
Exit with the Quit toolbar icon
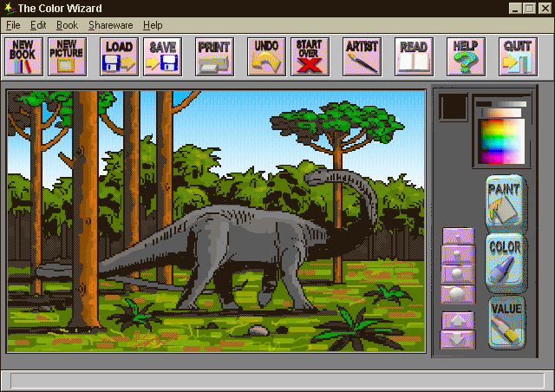(x=519, y=56)
